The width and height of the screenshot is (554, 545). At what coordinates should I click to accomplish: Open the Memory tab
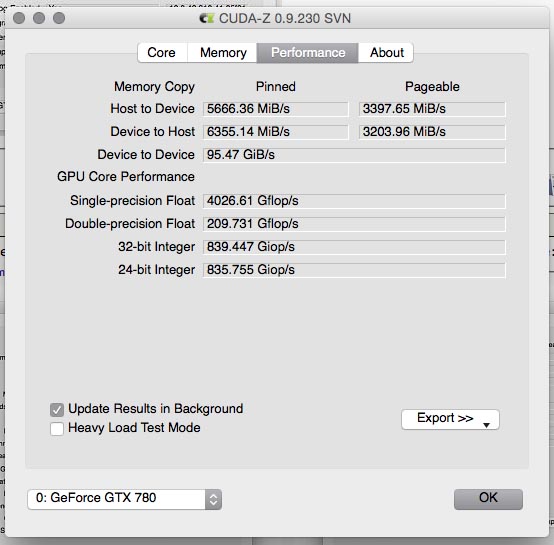222,53
